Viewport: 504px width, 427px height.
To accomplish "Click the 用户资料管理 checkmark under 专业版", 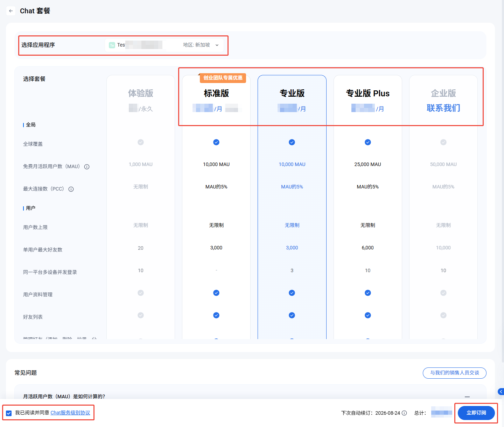I will [x=292, y=293].
